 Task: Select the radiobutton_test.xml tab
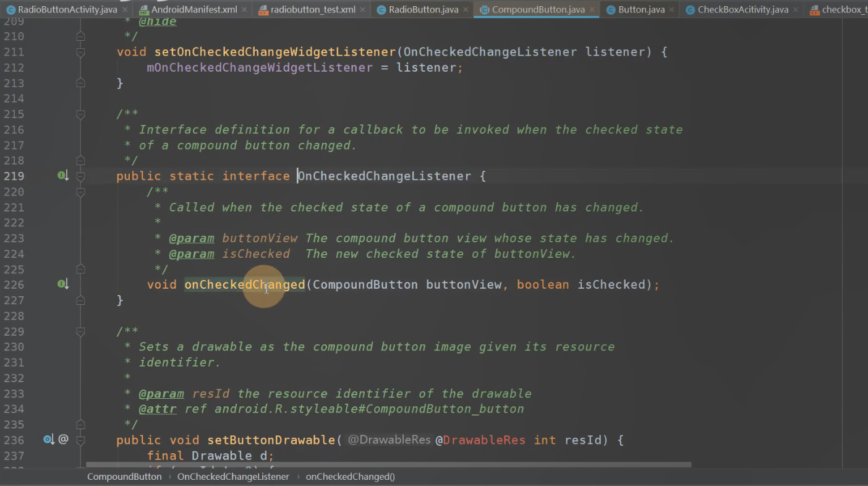click(313, 9)
